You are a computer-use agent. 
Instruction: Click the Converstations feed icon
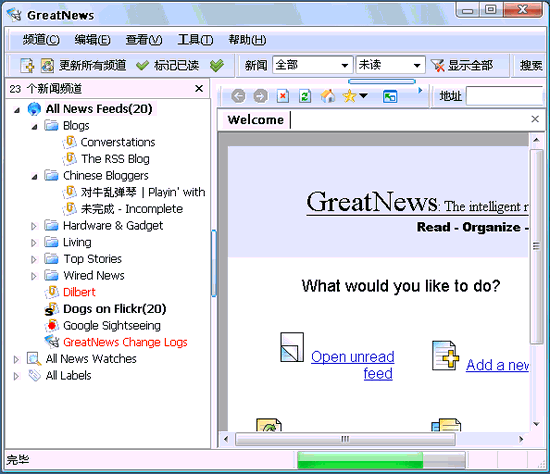coord(70,142)
